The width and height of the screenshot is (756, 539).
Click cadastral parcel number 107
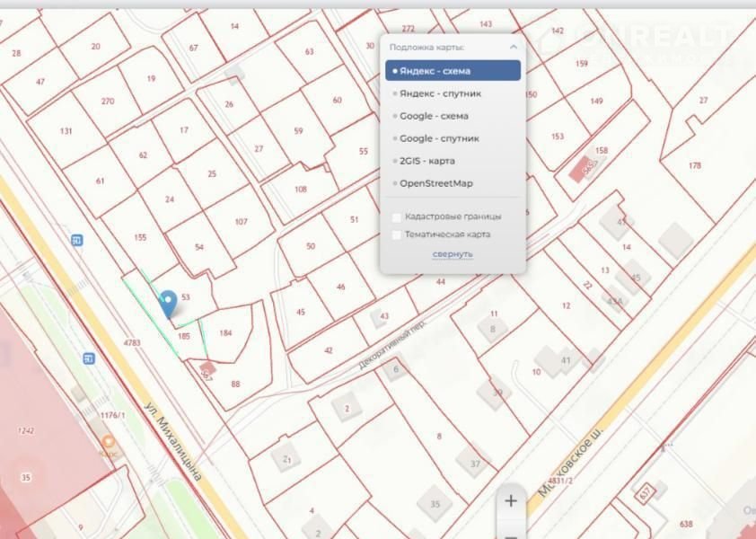pos(241,221)
